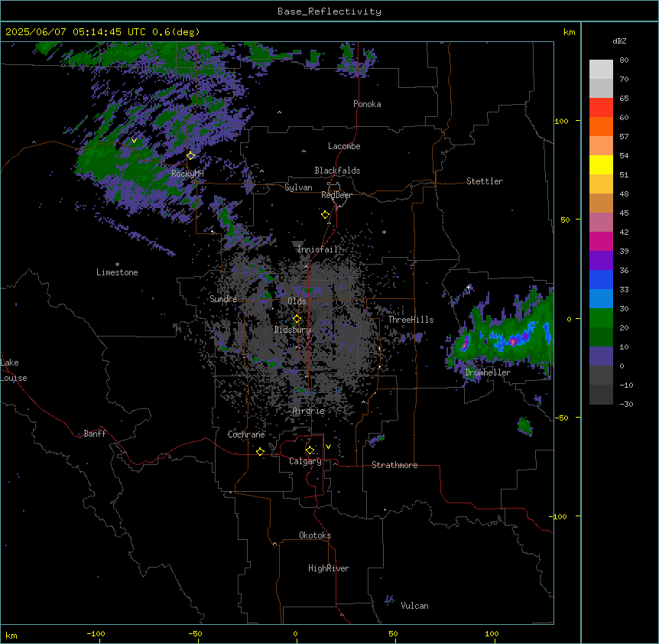
Task: Click the white 70 dBZ legend swatch
Action: pos(601,70)
